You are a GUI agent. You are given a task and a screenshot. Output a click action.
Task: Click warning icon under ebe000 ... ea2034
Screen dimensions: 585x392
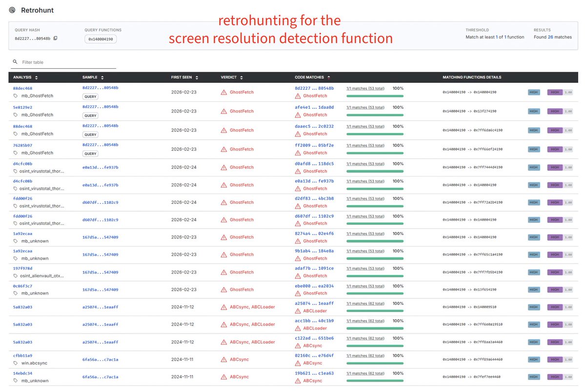298,293
